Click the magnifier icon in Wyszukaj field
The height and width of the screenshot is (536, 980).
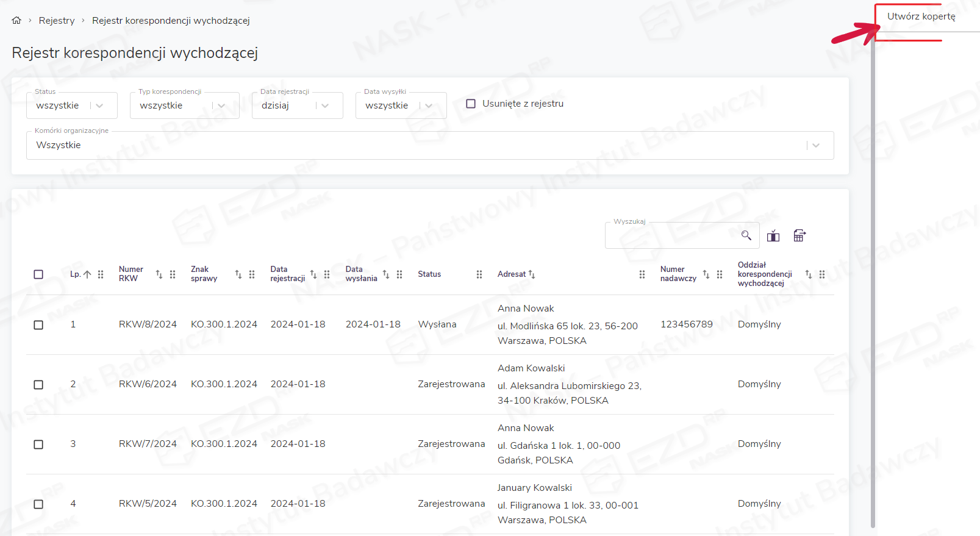tap(746, 235)
